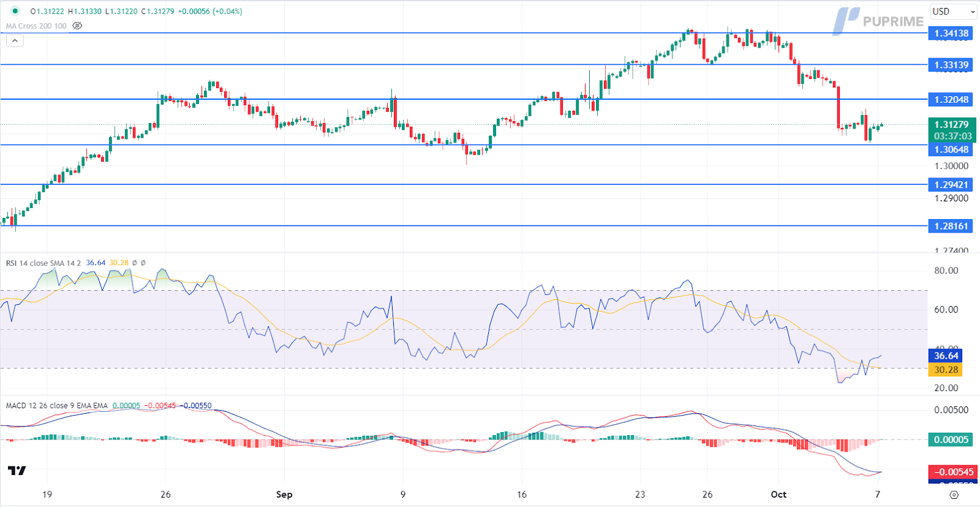Click the candle countdown 03:37:03

pyautogui.click(x=952, y=136)
